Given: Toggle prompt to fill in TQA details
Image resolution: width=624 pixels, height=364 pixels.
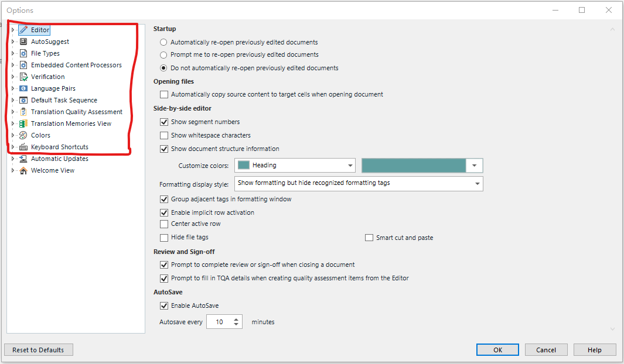Looking at the screenshot, I should (164, 279).
